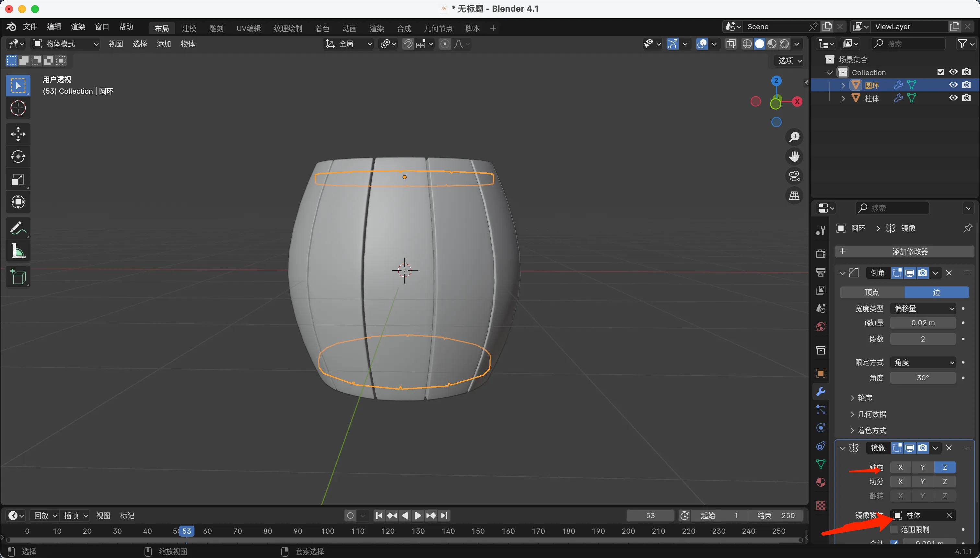Image resolution: width=980 pixels, height=558 pixels.
Task: Toggle mirror axis X button
Action: (x=900, y=467)
